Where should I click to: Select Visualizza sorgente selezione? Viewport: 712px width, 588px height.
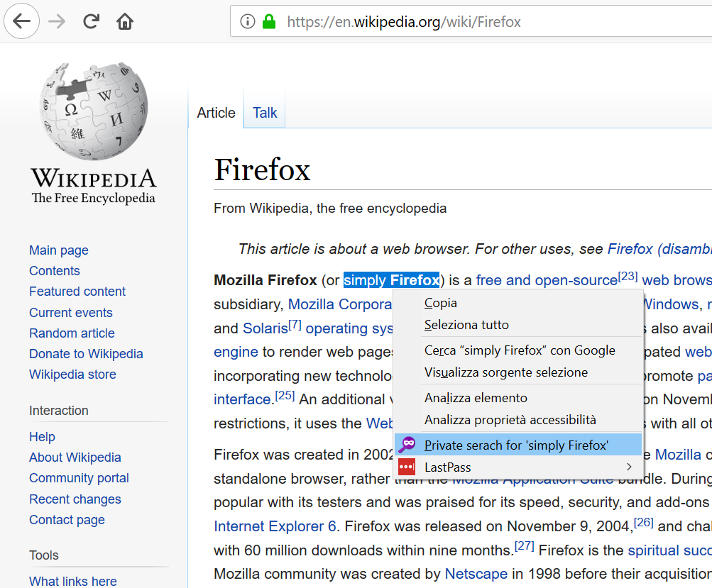click(518, 372)
